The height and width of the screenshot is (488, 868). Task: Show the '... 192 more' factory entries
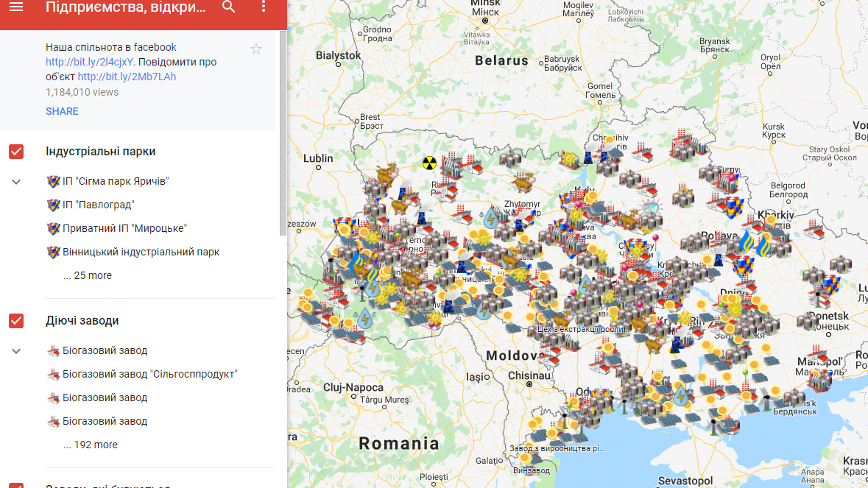(x=91, y=445)
